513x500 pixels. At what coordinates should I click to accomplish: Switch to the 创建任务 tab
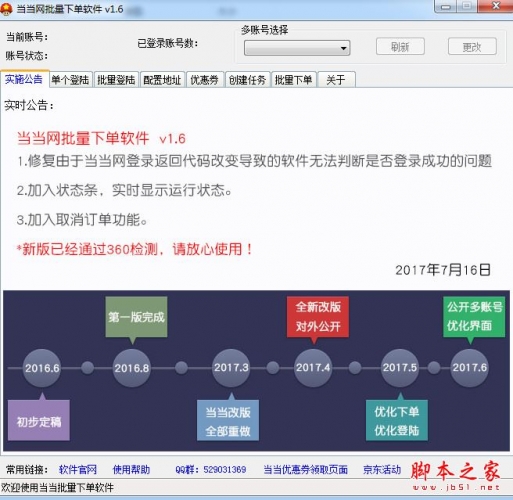[247, 80]
